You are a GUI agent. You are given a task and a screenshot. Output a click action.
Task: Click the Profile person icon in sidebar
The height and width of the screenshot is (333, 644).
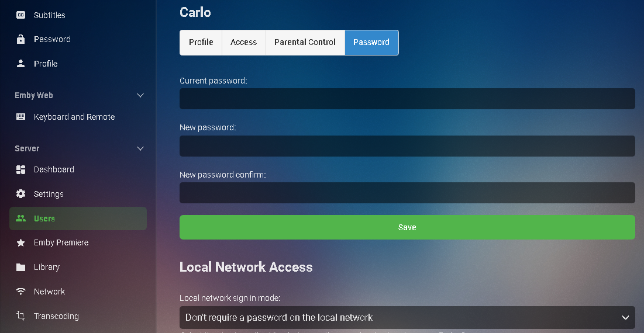click(21, 64)
